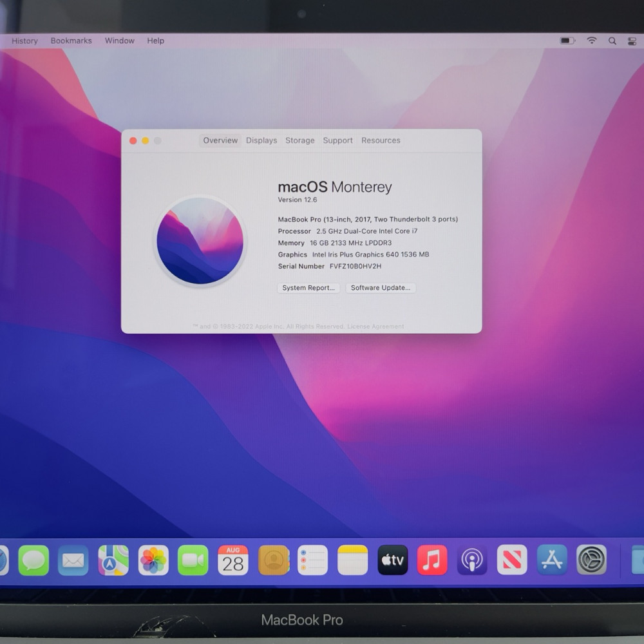This screenshot has width=644, height=644.
Task: Switch to the Displays tab
Action: coord(261,140)
